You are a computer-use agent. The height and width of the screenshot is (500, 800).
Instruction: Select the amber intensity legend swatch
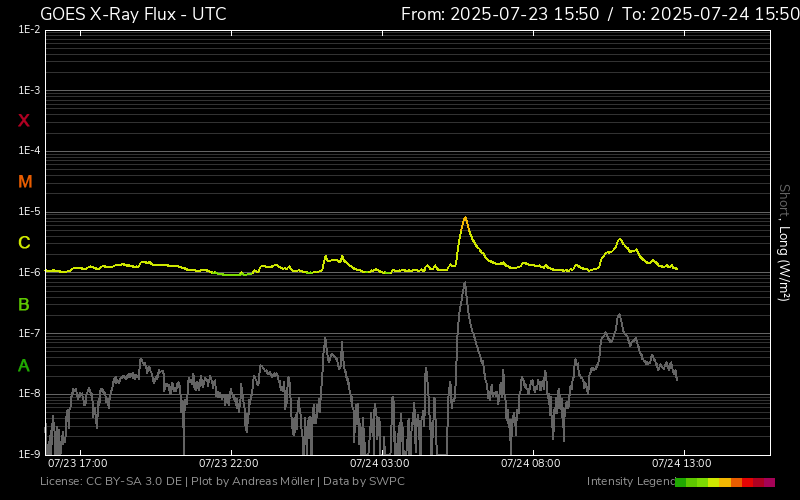coord(725,482)
